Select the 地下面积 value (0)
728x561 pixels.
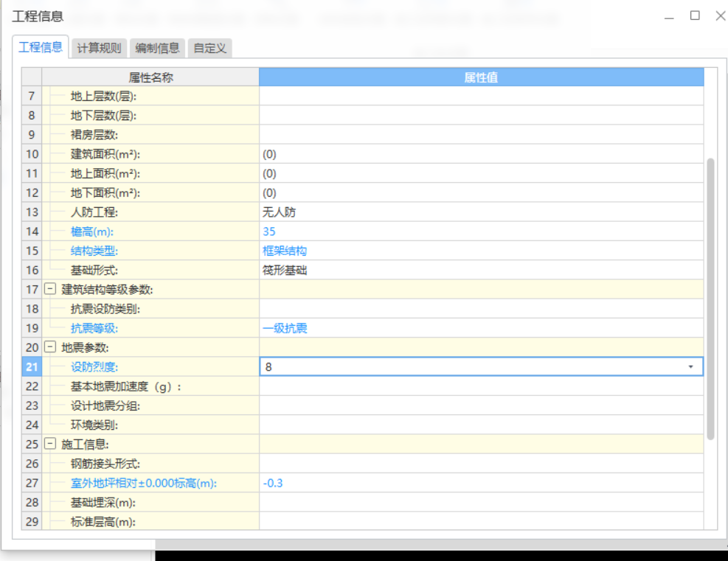pos(269,193)
